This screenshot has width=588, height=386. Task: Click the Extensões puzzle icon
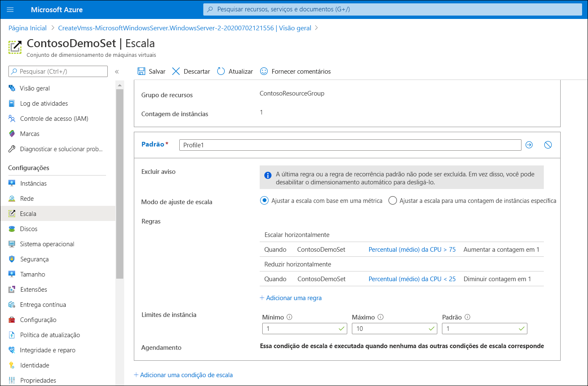click(12, 290)
